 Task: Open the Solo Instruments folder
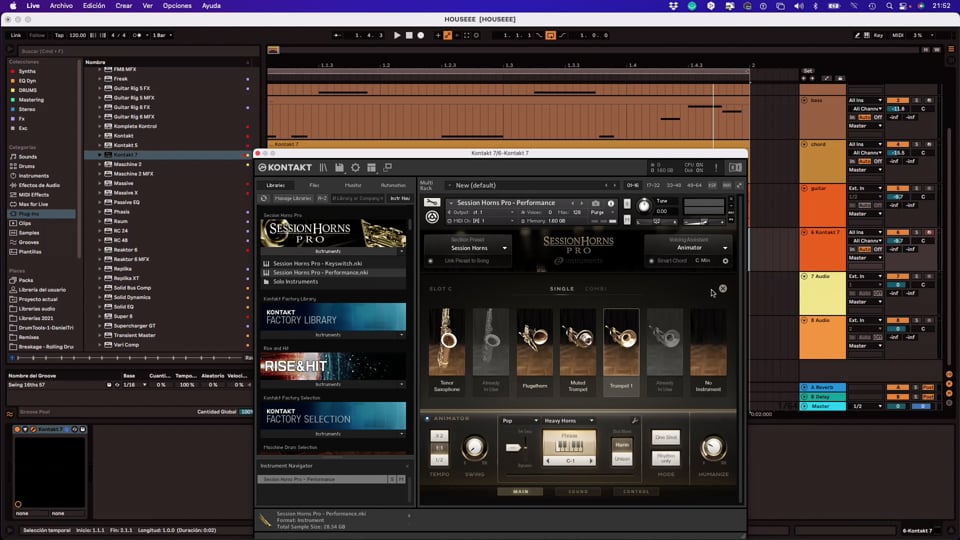click(295, 282)
